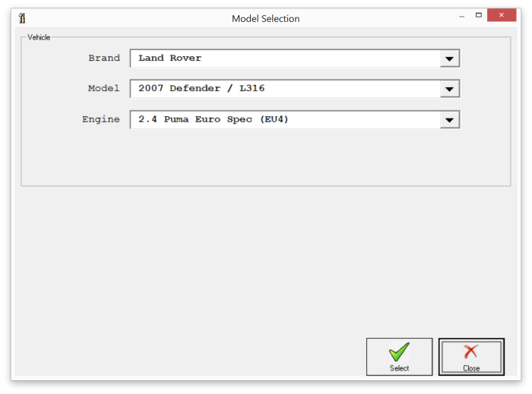This screenshot has height=394, width=532.
Task: Expand the Model dropdown arrow
Action: [x=450, y=89]
